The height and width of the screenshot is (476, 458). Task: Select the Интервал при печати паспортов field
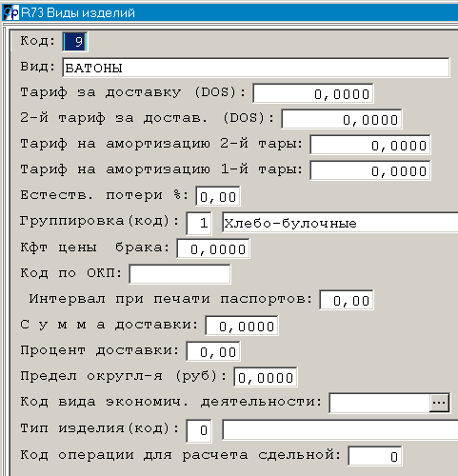coord(347,300)
